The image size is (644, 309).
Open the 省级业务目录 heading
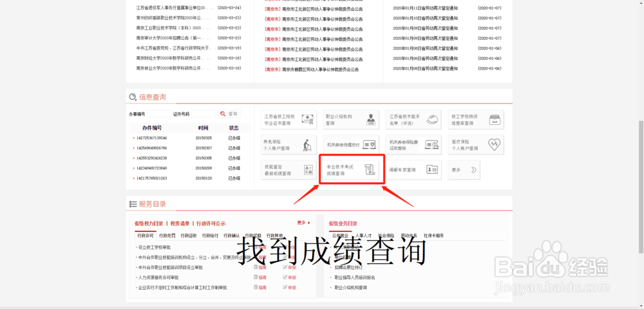click(x=343, y=223)
